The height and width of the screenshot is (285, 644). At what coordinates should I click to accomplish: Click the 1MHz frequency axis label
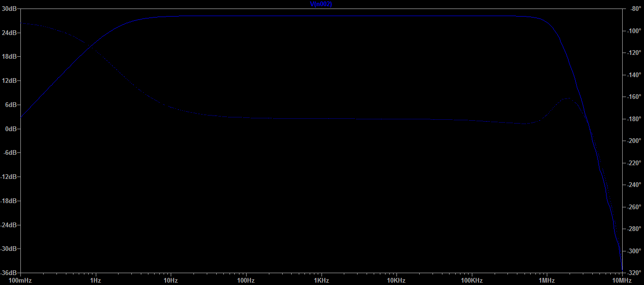[x=547, y=281]
